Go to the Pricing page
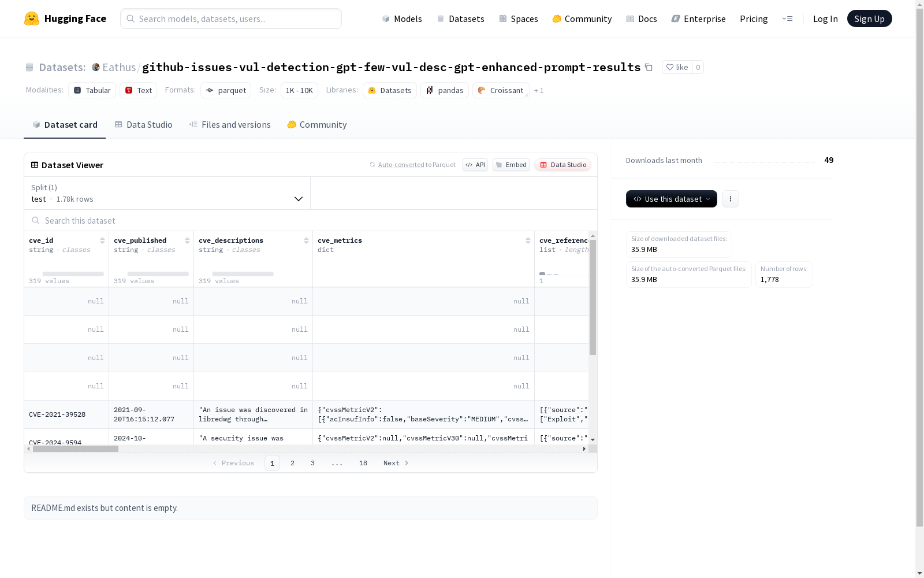The image size is (924, 578). pyautogui.click(x=754, y=18)
